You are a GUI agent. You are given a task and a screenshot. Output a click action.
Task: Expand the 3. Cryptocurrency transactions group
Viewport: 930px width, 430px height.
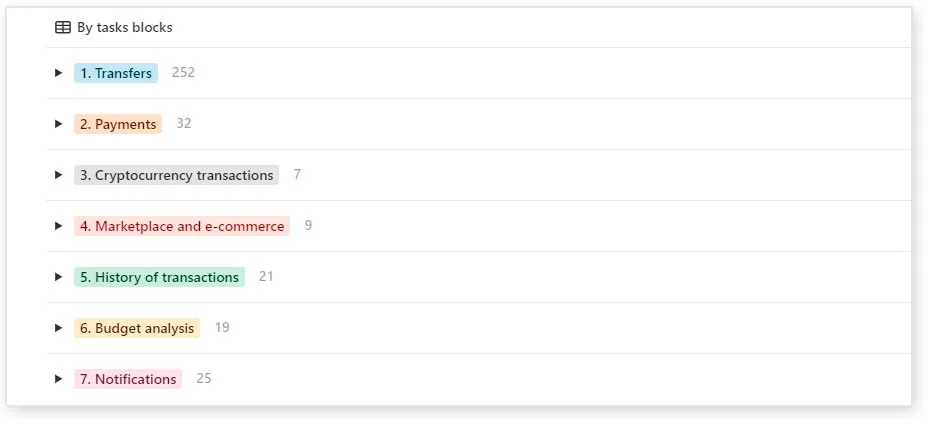pyautogui.click(x=59, y=175)
